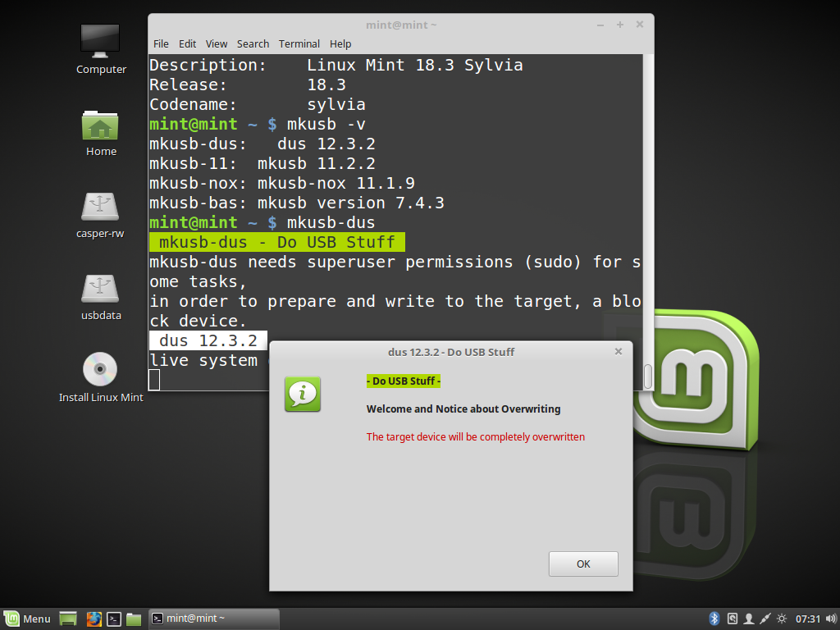Click the 'mkusb-nox: mkusb-nox 11.1.9' terminal line
The image size is (840, 630).
(x=282, y=183)
